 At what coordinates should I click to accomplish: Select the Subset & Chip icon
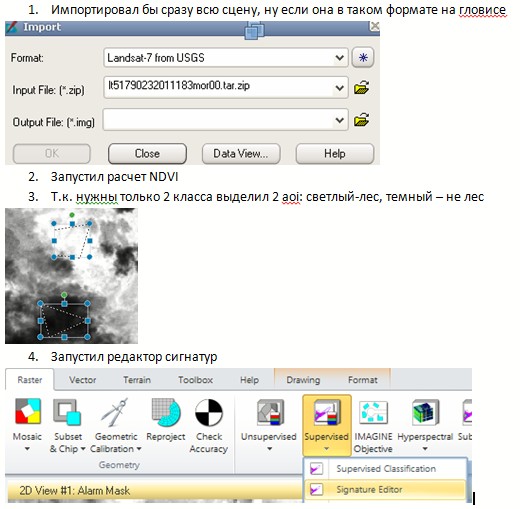pyautogui.click(x=67, y=412)
